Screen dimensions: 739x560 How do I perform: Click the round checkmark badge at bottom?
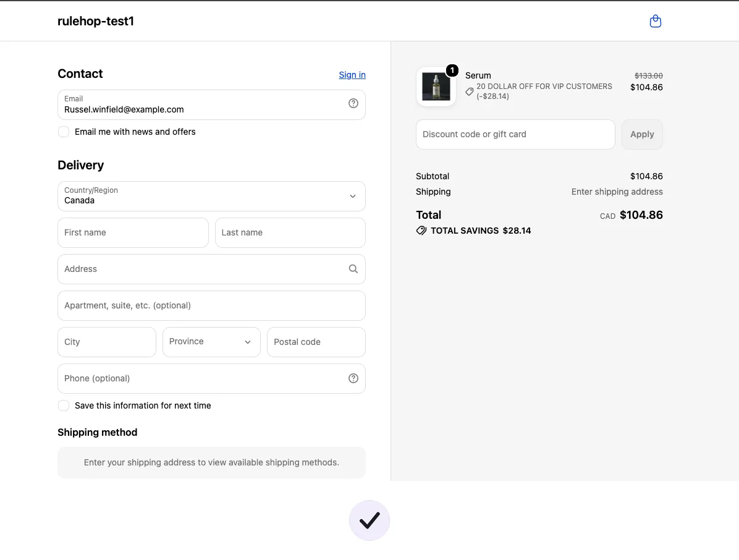coord(369,520)
